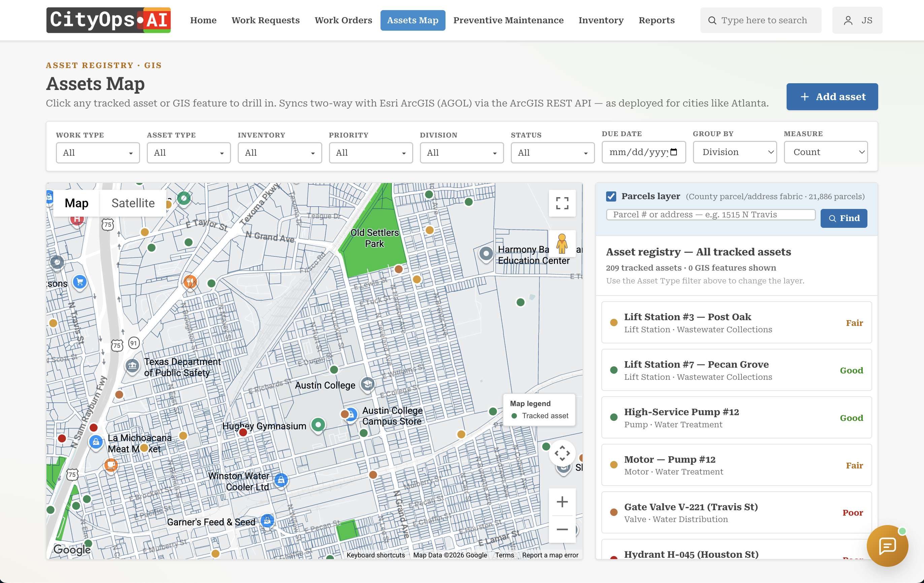Open the Status dropdown
The height and width of the screenshot is (583, 924).
tap(553, 153)
